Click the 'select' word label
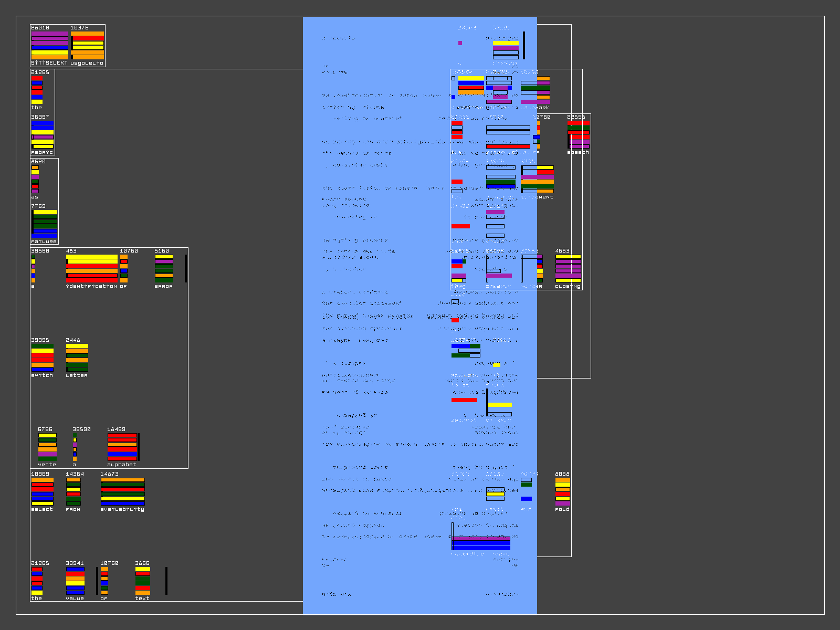The image size is (840, 630). point(42,509)
